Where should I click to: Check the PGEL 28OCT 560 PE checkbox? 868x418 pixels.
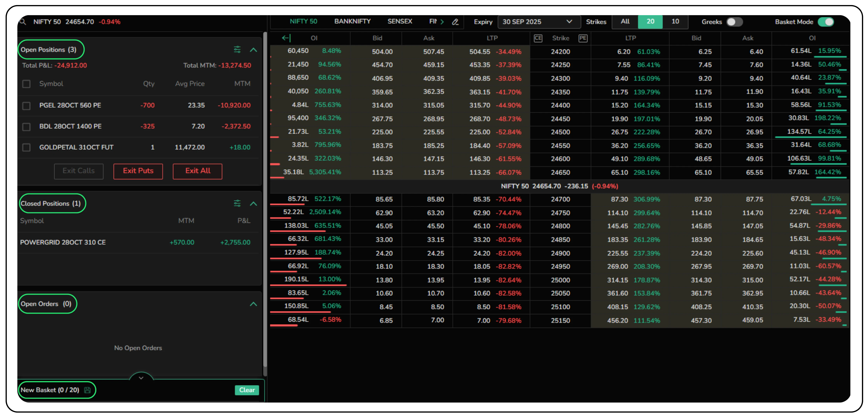point(26,106)
